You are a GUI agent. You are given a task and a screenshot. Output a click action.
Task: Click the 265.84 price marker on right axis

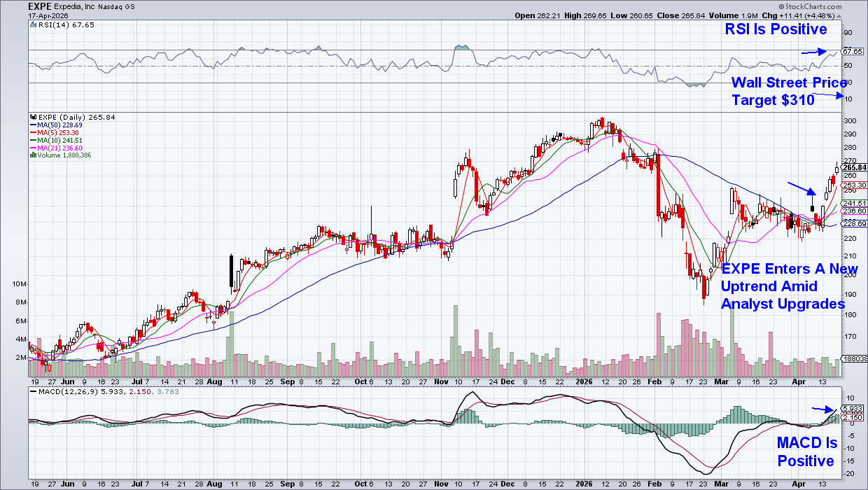tap(855, 167)
